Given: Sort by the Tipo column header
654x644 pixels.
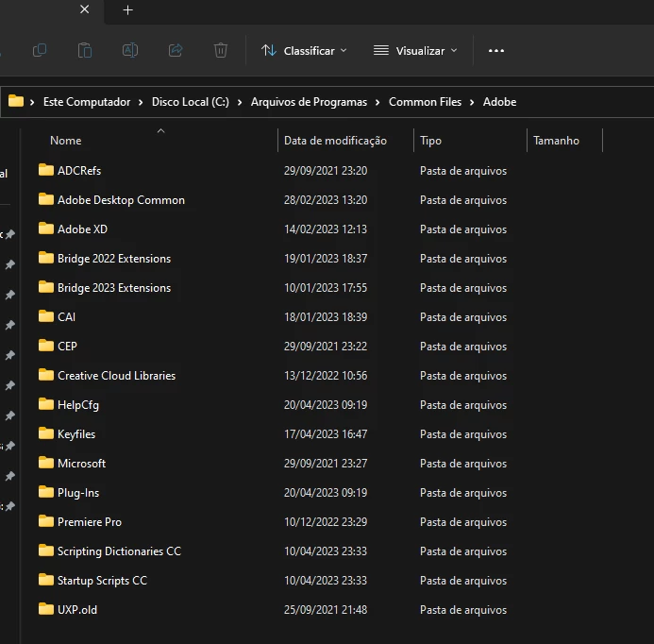Looking at the screenshot, I should pyautogui.click(x=430, y=141).
